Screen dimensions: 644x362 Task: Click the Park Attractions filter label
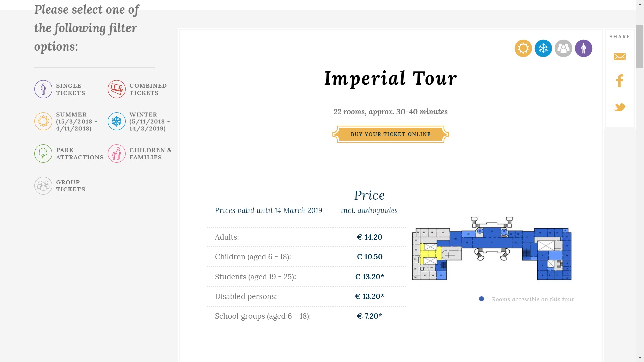(79, 154)
